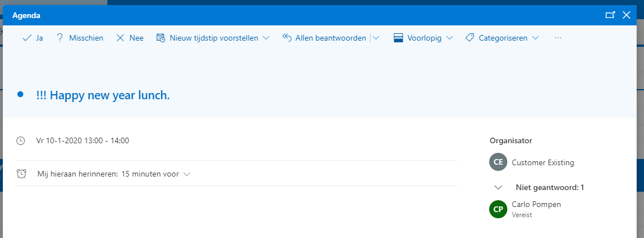Expand the arrow next to Allen beantwoorden
This screenshot has width=644, height=238.
coord(376,38)
